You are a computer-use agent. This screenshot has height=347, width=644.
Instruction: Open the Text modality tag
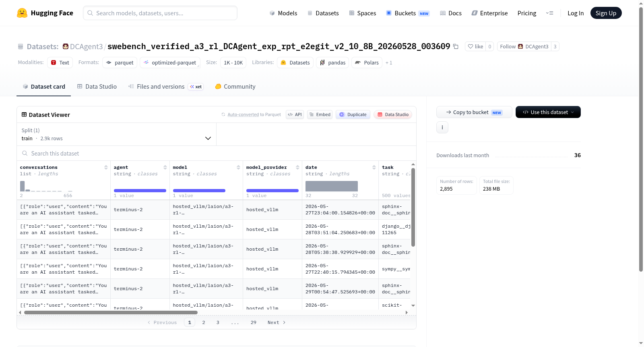click(60, 62)
